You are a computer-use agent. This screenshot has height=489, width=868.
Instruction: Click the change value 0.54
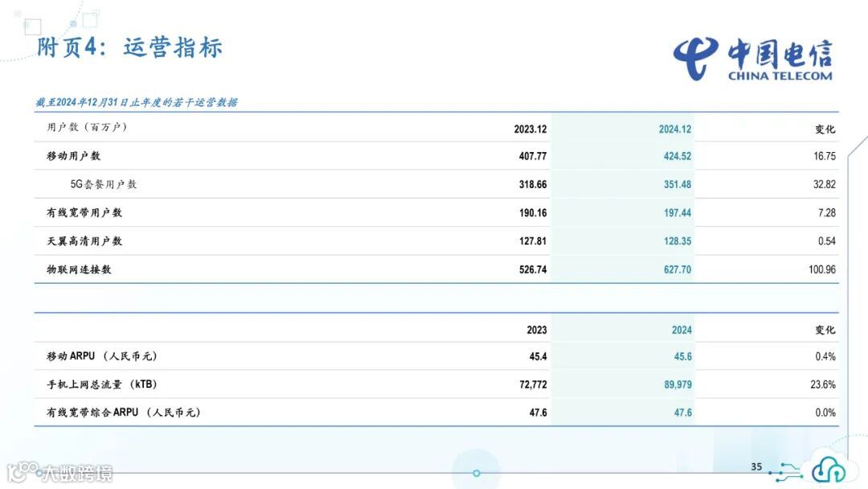827,241
